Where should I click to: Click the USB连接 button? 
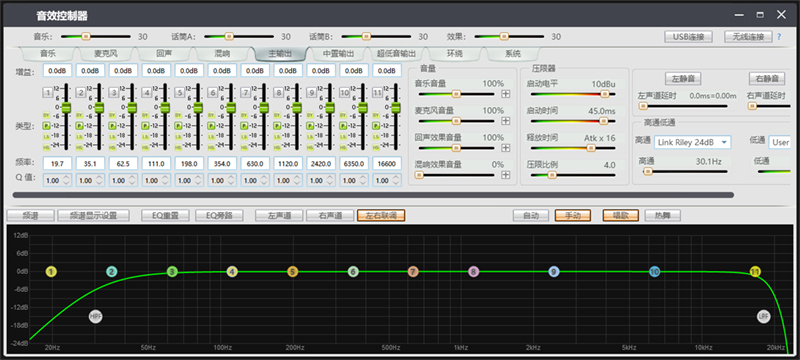point(688,37)
